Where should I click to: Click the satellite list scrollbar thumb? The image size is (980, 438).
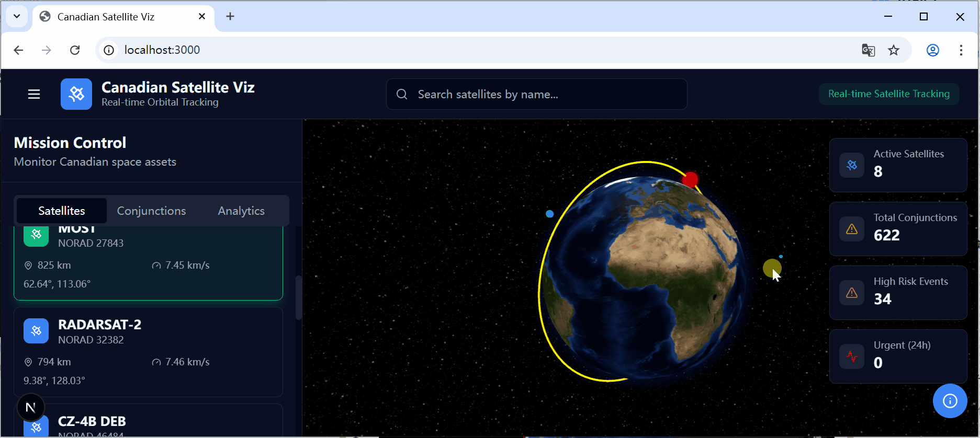point(299,297)
